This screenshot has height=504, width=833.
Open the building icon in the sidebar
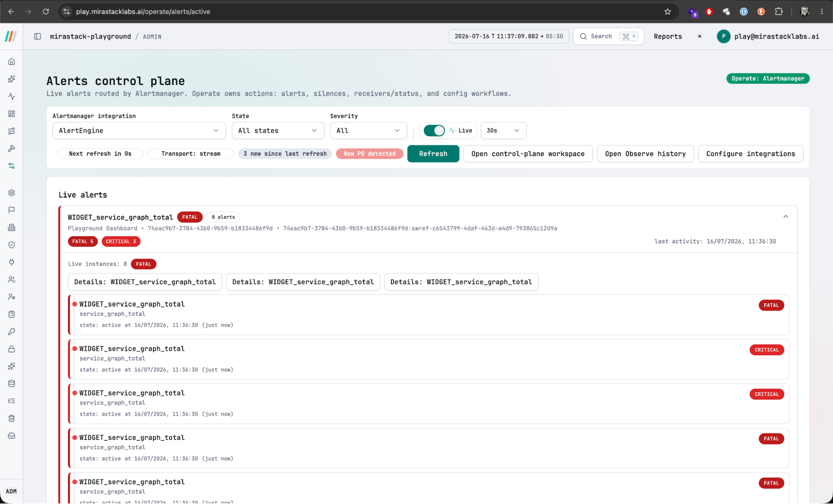12,227
